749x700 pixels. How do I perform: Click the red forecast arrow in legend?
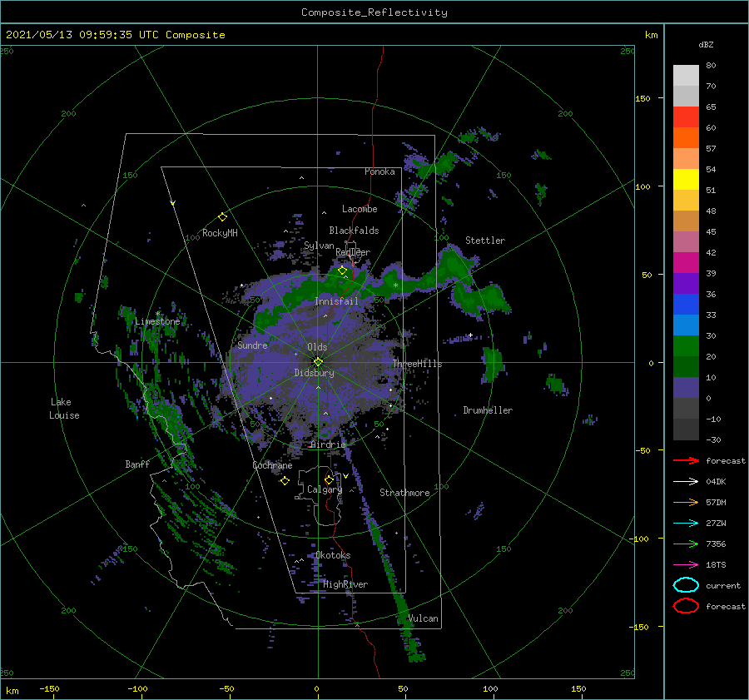(686, 460)
